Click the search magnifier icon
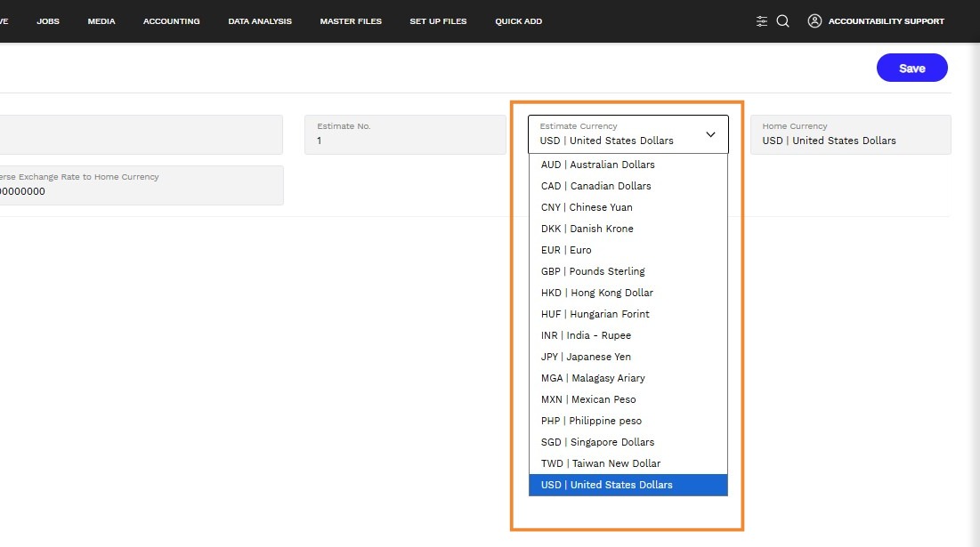Screen dimensions: 980x547 pos(782,21)
